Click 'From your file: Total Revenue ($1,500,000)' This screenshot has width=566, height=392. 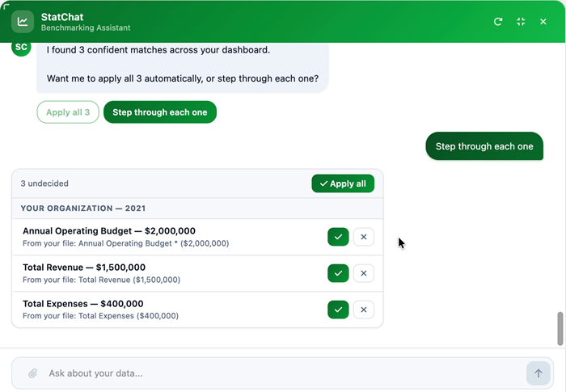(x=101, y=280)
